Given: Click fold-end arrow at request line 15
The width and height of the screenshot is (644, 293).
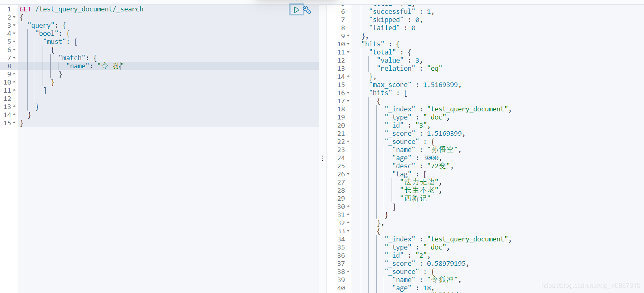Looking at the screenshot, I should [14, 123].
